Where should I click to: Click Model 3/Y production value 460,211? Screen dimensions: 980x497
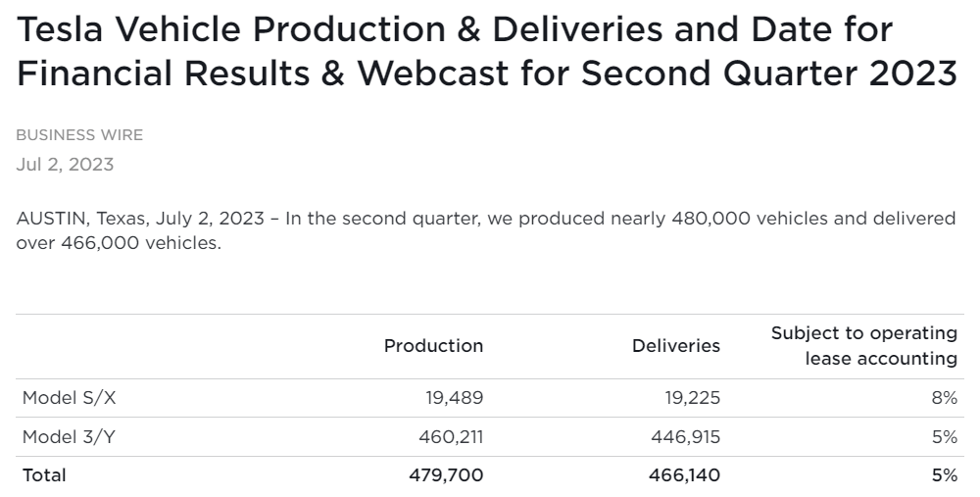(451, 437)
